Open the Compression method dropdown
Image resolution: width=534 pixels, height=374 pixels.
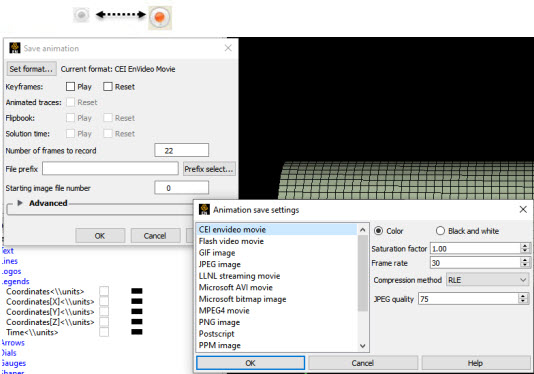(487, 280)
